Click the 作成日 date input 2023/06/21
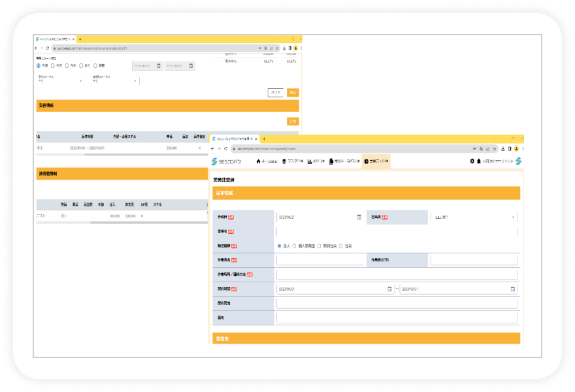The image size is (575, 392). [x=320, y=217]
